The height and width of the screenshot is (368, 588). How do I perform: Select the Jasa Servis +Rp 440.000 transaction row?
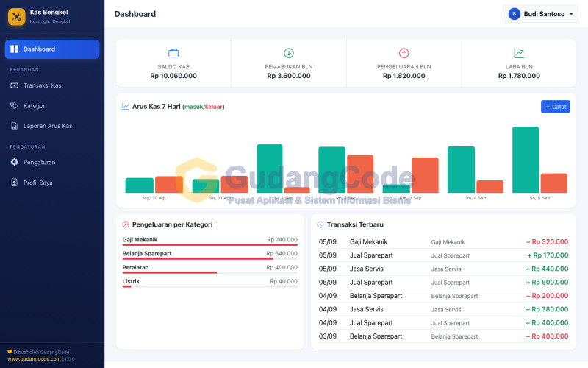[443, 269]
